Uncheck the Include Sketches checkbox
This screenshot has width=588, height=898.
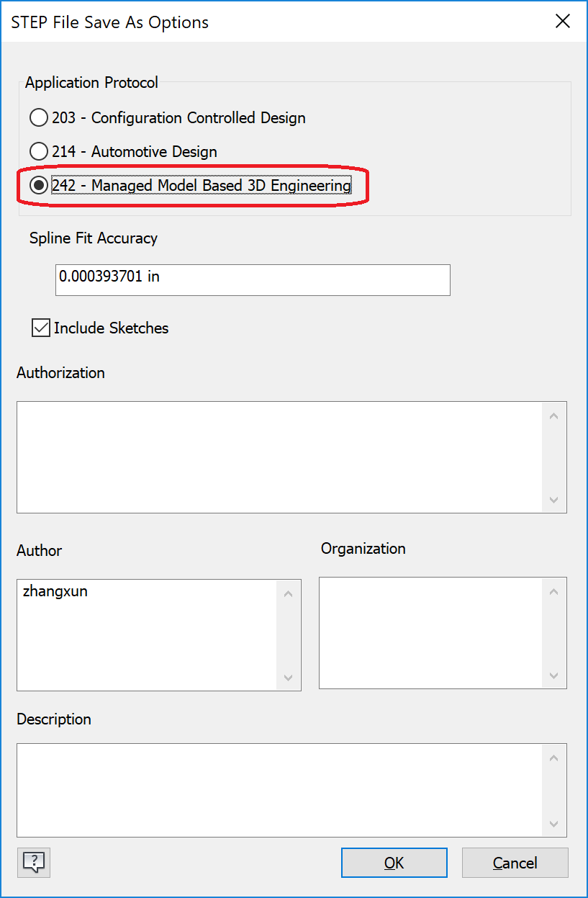[x=40, y=328]
